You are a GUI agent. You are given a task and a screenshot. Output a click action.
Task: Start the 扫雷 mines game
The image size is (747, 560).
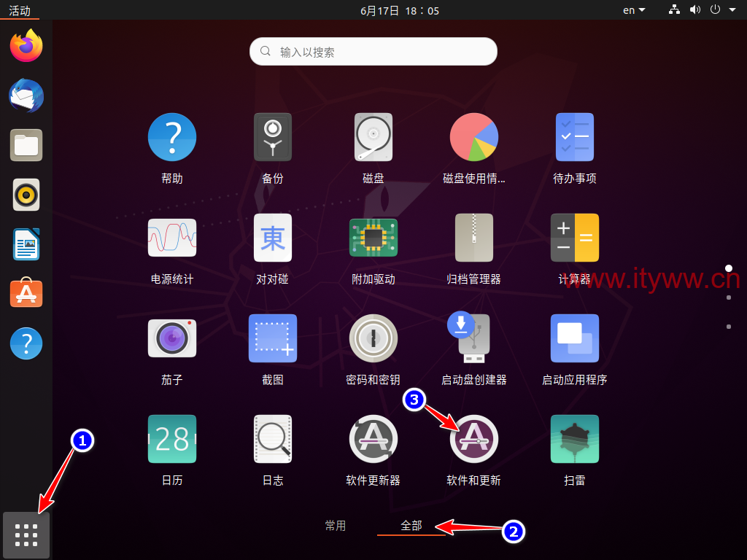point(575,438)
